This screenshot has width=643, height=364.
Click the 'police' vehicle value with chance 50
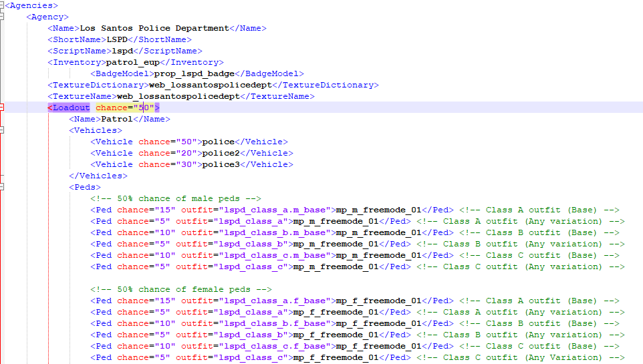218,142
